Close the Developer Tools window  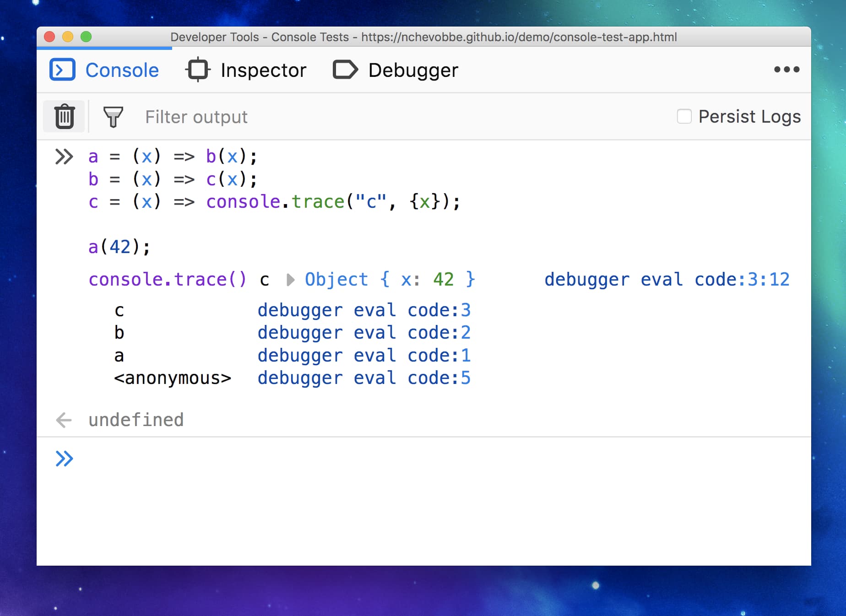pyautogui.click(x=49, y=37)
